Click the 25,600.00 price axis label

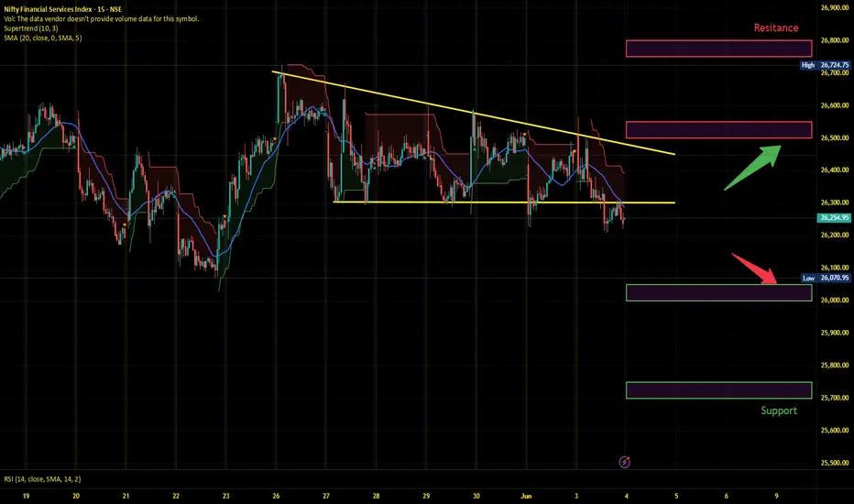click(835, 430)
